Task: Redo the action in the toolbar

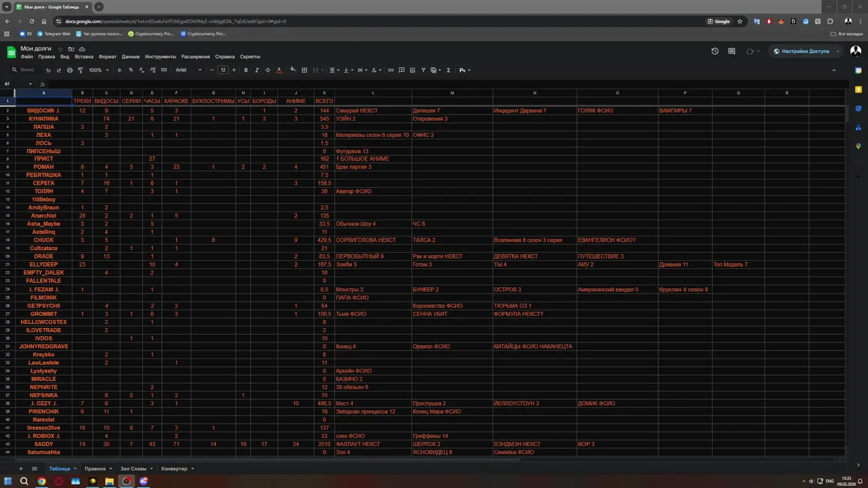Action: point(58,70)
